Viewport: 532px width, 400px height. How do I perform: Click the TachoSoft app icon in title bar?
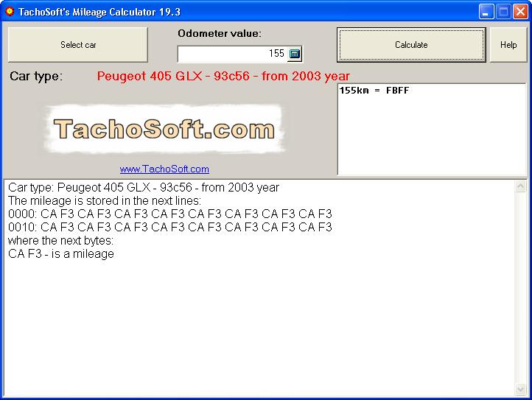point(10,12)
